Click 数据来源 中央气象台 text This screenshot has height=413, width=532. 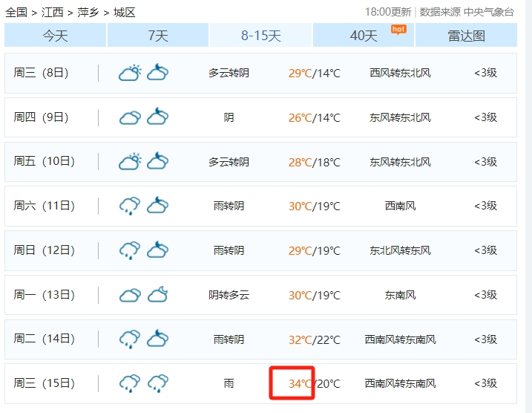(x=467, y=12)
